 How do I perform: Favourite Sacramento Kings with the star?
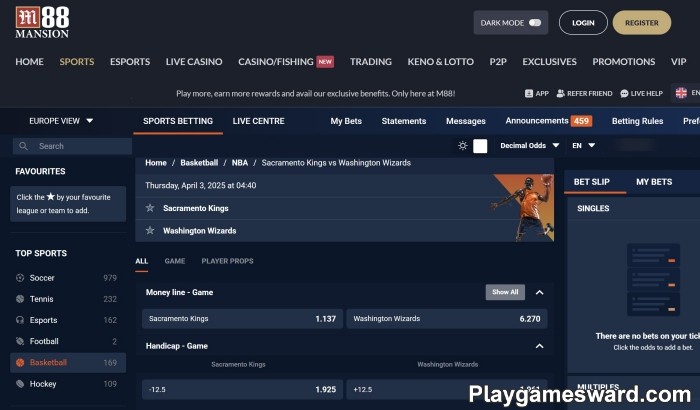(150, 208)
